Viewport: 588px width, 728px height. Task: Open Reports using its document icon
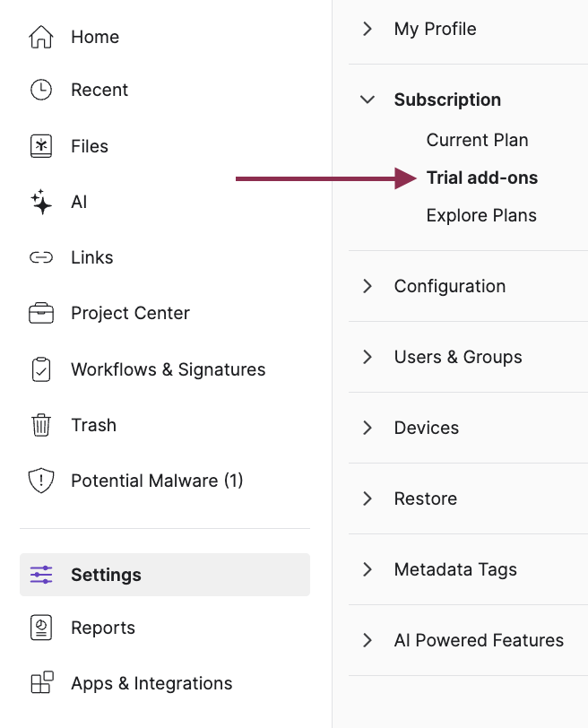(x=41, y=628)
